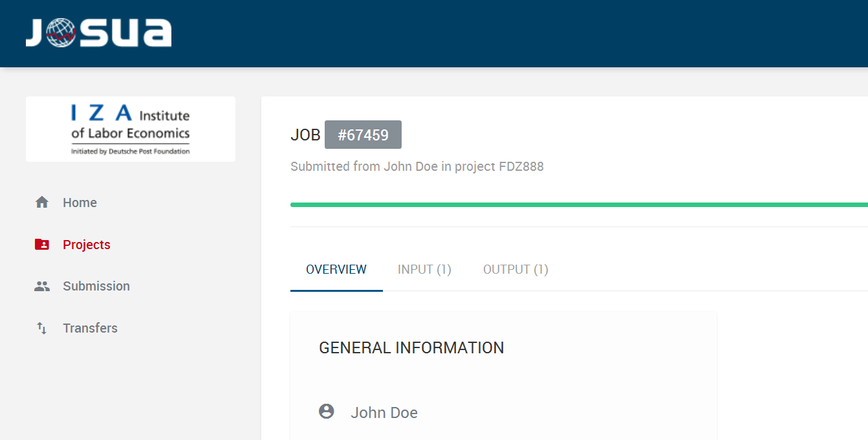
Task: Switch to the Output (1) tab
Action: coord(515,270)
